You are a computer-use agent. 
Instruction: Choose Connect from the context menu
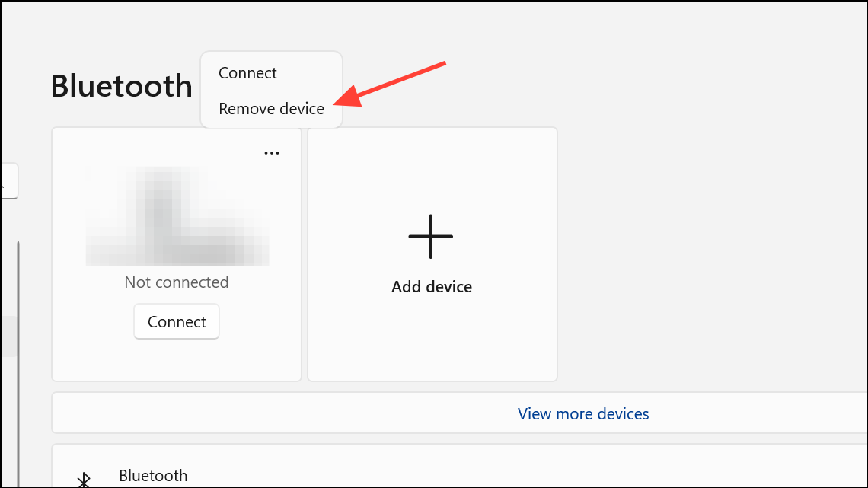[247, 72]
